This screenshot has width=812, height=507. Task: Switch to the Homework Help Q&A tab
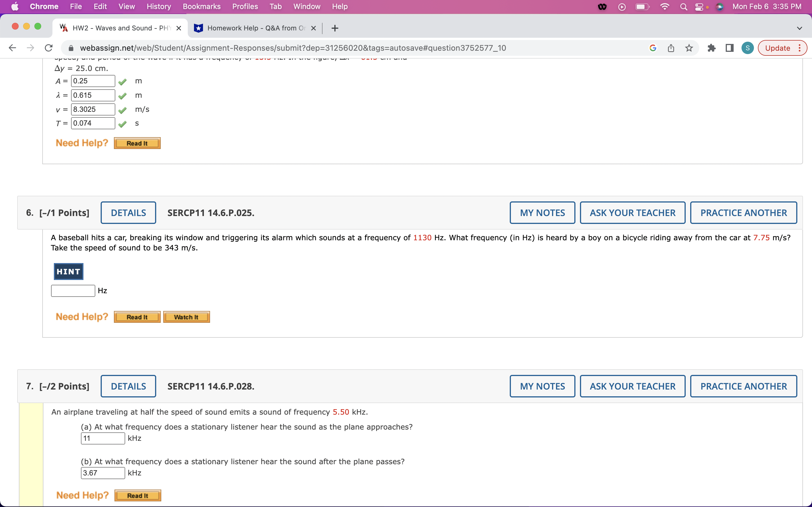tap(253, 28)
